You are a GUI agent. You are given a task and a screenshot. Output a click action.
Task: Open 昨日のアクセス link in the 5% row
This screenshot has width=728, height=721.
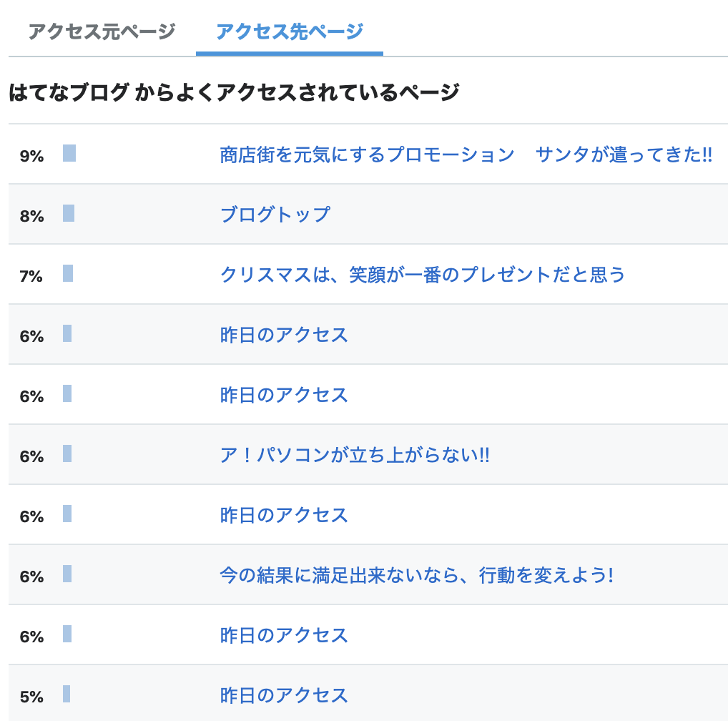[284, 695]
